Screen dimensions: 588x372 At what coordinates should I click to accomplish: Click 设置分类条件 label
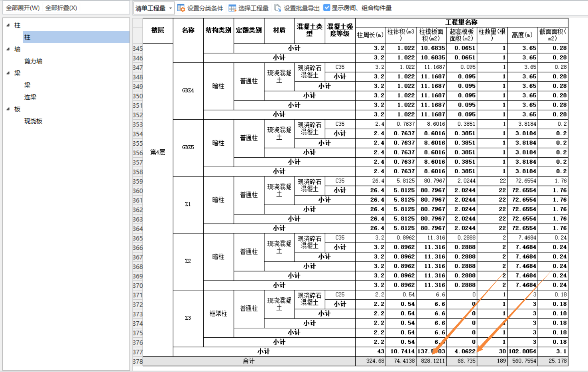click(x=205, y=8)
